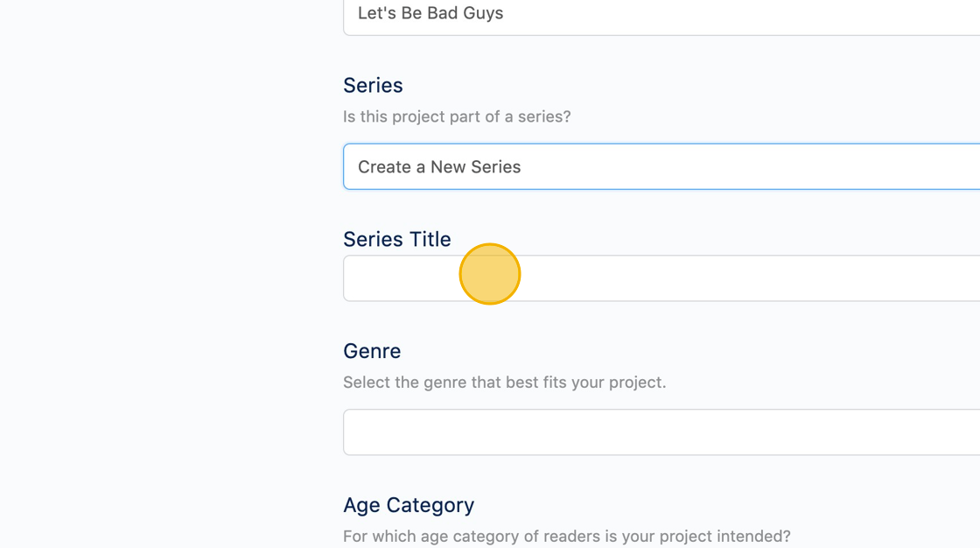Focus the field containing "Let's Be Bad Guys"
The image size is (980, 548).
661,14
